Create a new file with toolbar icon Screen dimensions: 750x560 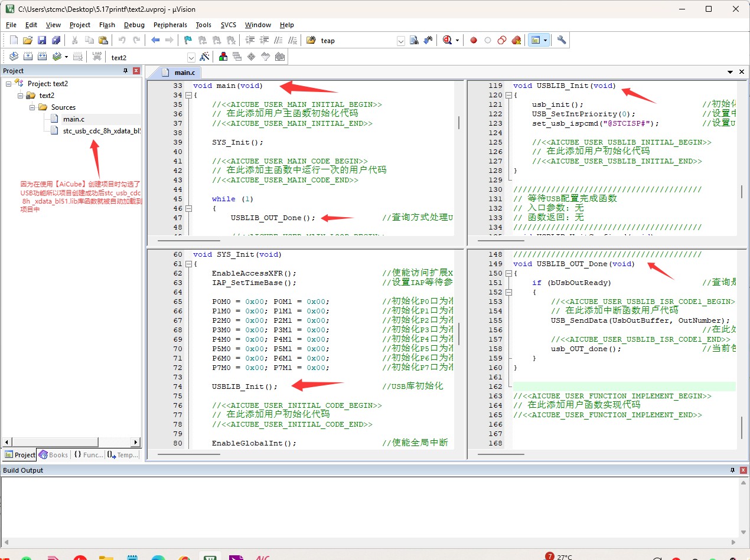click(x=14, y=40)
